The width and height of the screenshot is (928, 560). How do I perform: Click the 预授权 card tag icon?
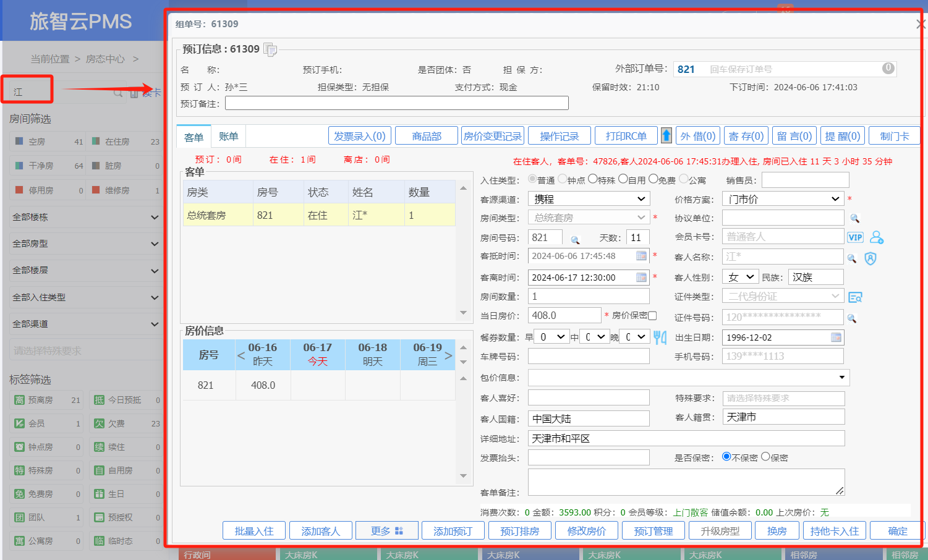(x=99, y=517)
